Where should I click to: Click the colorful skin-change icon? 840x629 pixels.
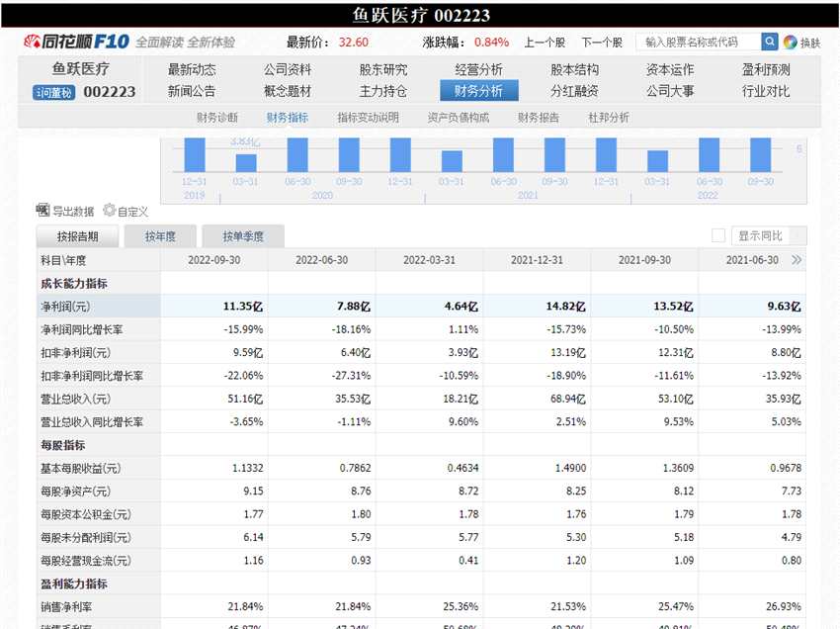[x=790, y=43]
